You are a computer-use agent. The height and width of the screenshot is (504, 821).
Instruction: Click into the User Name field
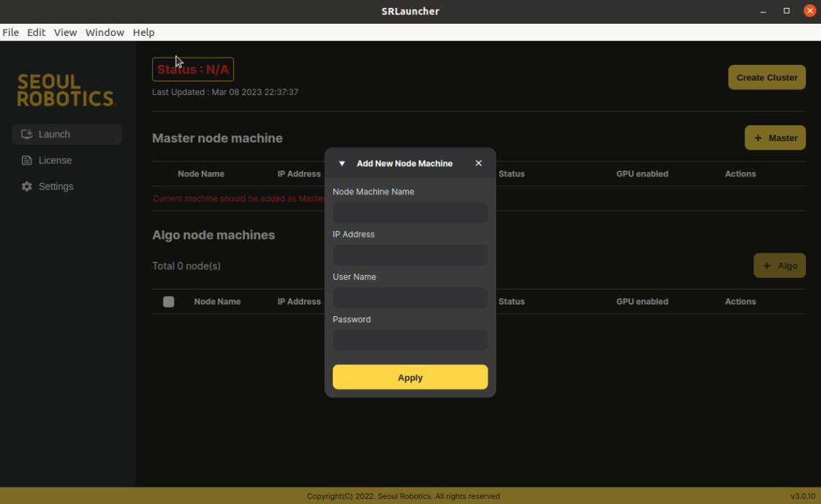coord(410,297)
